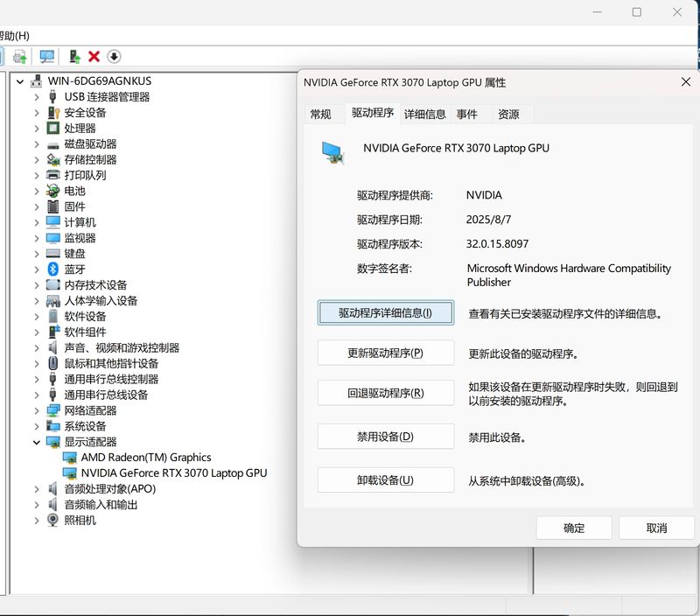Select AMD Radeon(TM) Graphics in tree

coord(146,458)
